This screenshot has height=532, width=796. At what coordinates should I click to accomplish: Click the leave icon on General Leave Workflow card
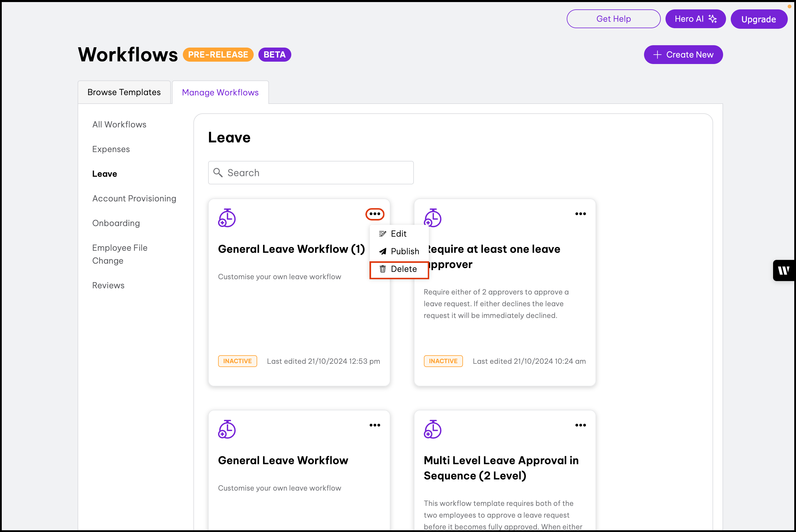(227, 429)
